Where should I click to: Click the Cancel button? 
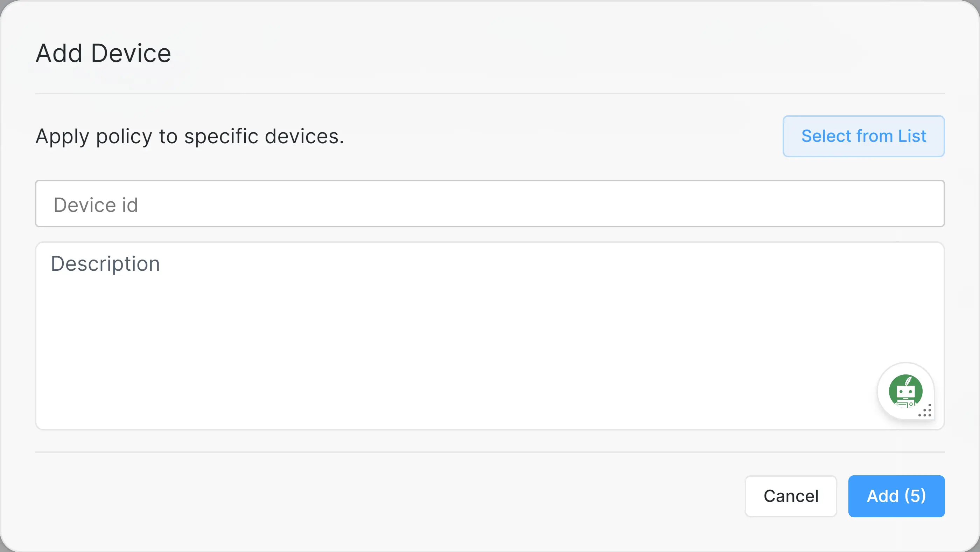[791, 496]
